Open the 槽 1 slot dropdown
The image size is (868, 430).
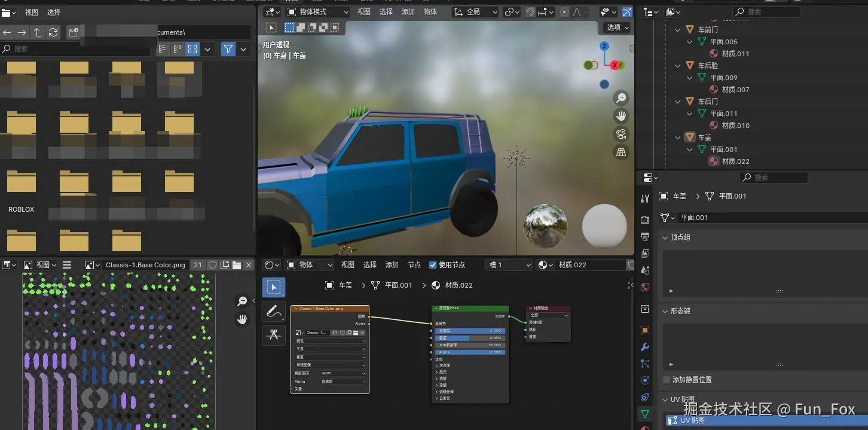pyautogui.click(x=509, y=265)
